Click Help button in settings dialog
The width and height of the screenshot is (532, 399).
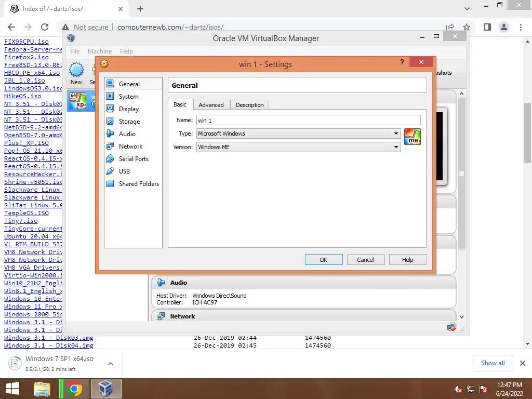pyautogui.click(x=407, y=260)
